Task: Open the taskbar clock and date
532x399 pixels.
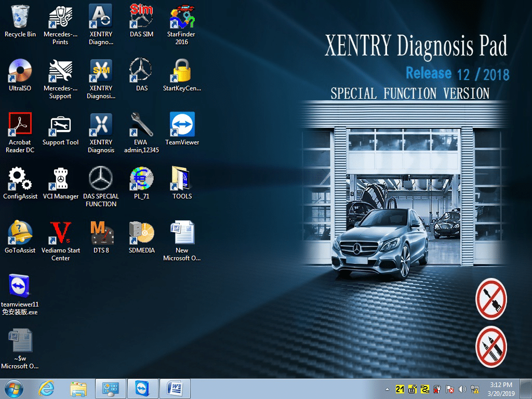Action: tap(500, 389)
